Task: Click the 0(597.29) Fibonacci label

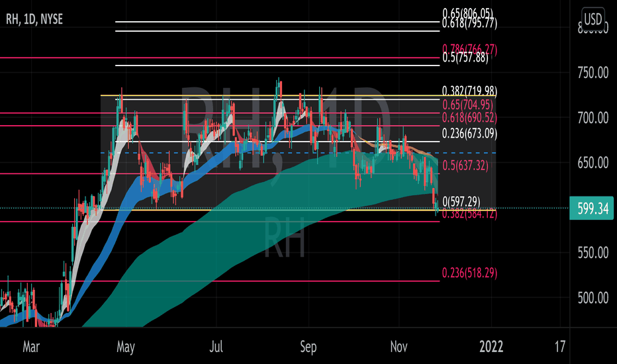Action: [461, 202]
